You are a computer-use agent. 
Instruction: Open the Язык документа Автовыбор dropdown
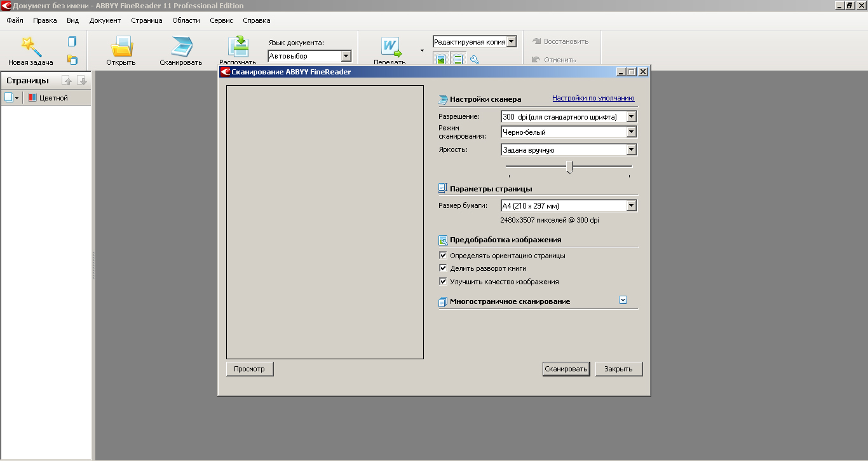[x=346, y=57]
